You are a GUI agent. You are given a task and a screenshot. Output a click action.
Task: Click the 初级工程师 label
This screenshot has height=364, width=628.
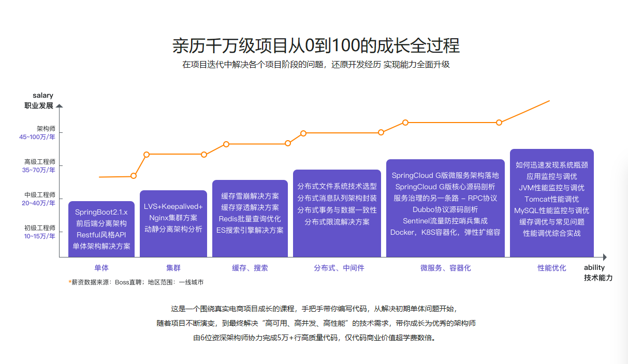[x=40, y=228]
